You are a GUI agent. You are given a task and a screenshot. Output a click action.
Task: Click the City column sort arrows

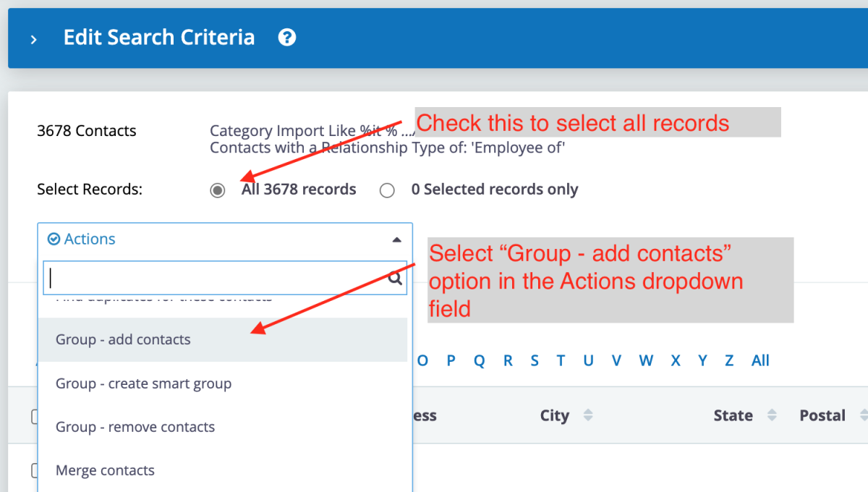(588, 415)
